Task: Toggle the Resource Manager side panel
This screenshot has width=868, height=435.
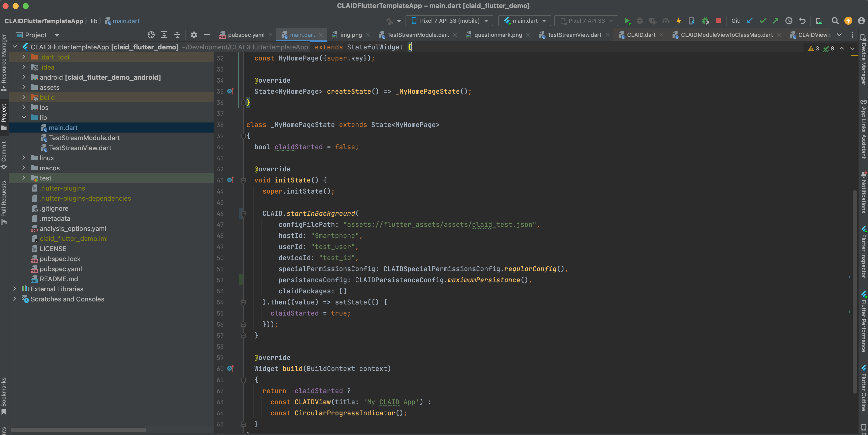Action: (x=4, y=63)
